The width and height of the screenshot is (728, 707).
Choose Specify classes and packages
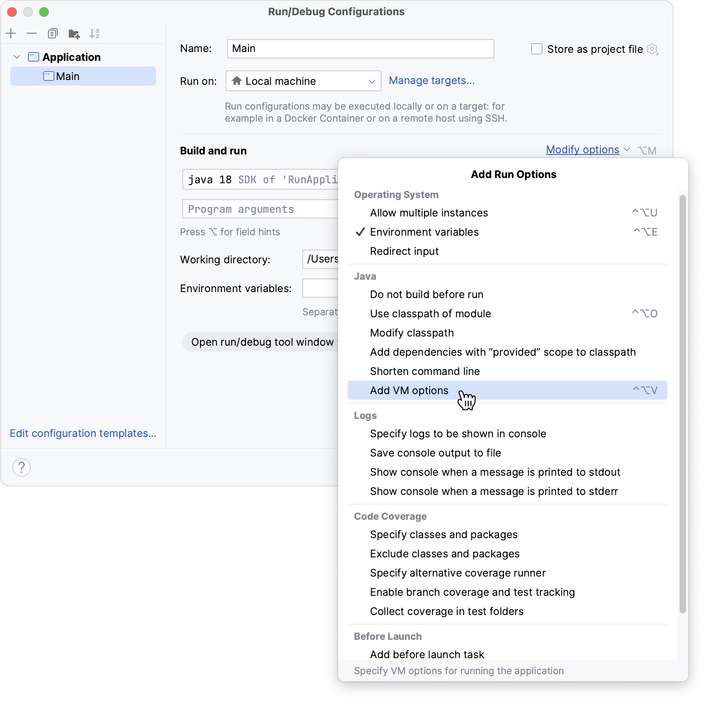coord(508,535)
